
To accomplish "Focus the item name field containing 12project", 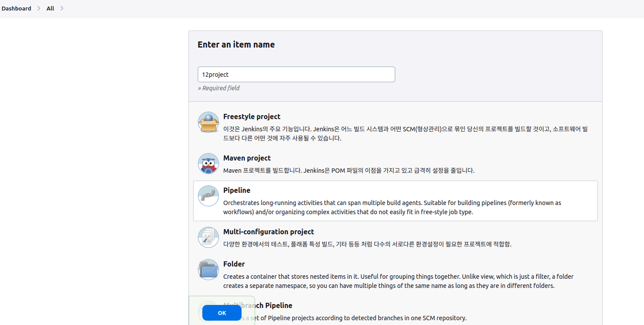I will (296, 75).
